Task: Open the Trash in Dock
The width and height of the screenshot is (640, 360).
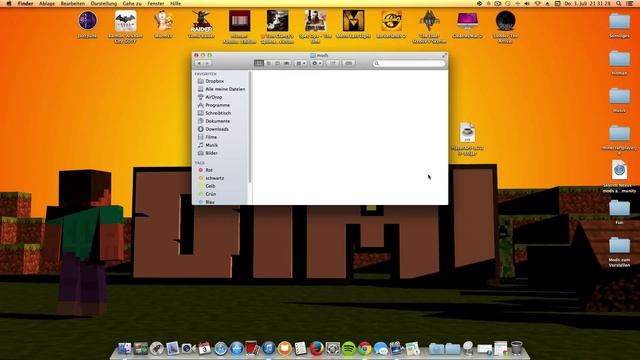Action: click(516, 348)
